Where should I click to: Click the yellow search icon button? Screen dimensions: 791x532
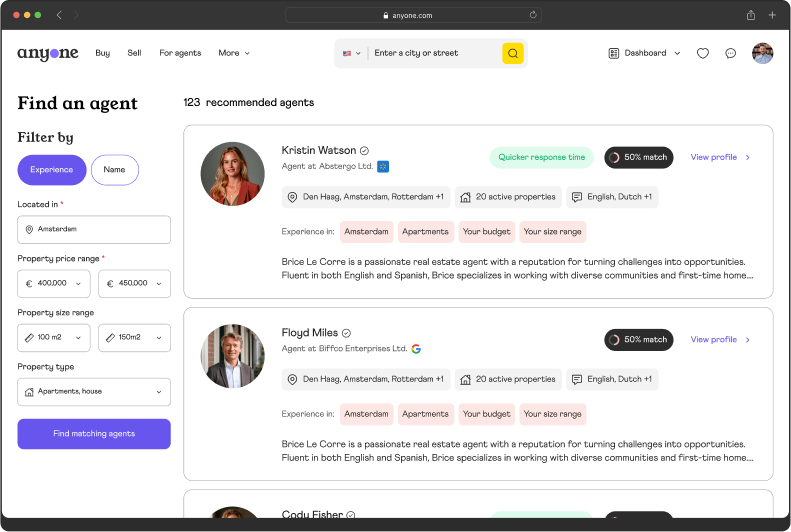coord(512,53)
